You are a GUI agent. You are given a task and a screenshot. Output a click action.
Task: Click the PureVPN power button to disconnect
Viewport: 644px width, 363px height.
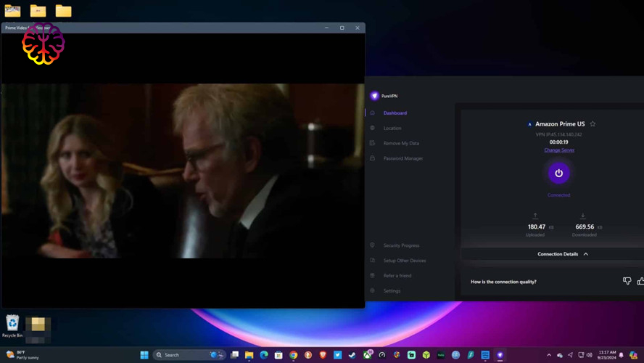(558, 173)
